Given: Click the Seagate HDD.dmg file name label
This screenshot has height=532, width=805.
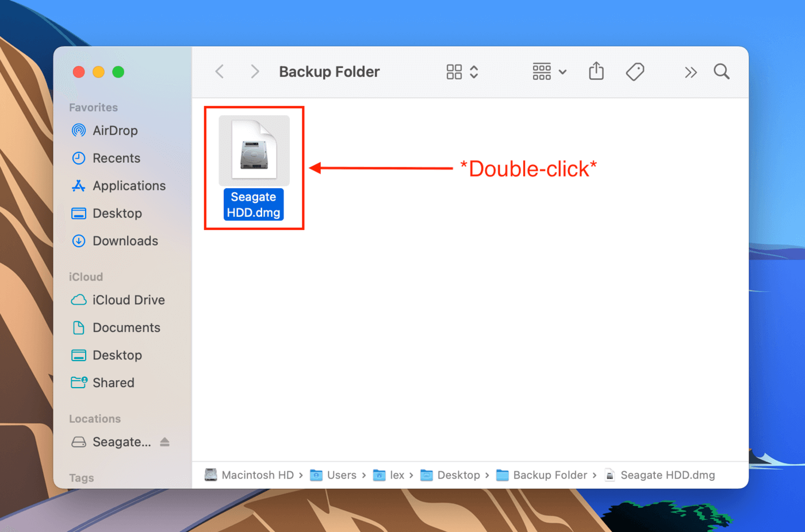Looking at the screenshot, I should point(254,205).
